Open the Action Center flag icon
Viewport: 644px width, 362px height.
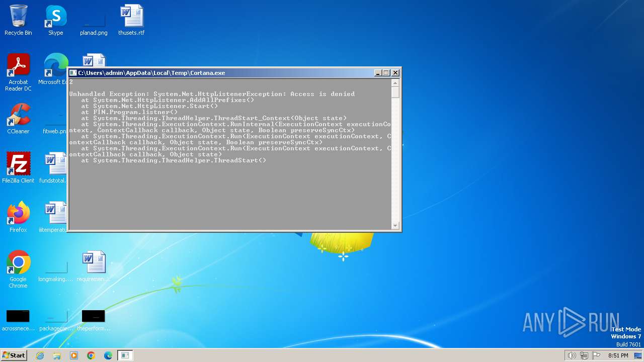596,355
